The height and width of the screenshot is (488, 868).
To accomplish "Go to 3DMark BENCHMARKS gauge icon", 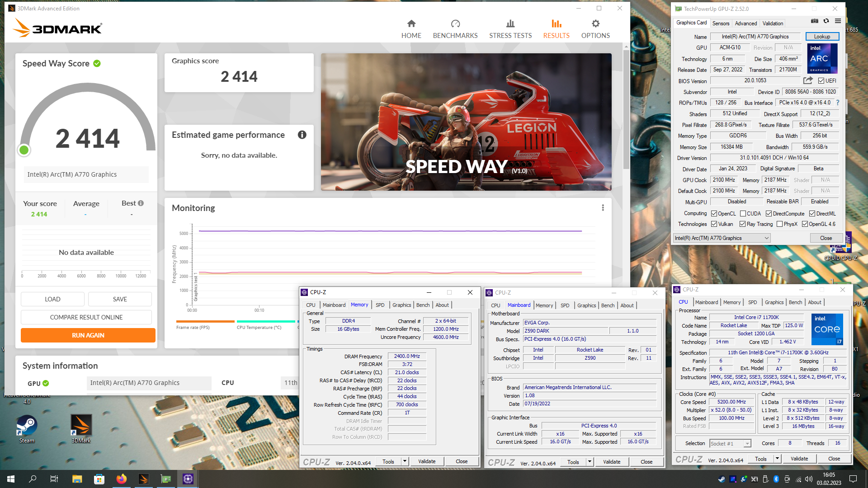I will (x=455, y=23).
